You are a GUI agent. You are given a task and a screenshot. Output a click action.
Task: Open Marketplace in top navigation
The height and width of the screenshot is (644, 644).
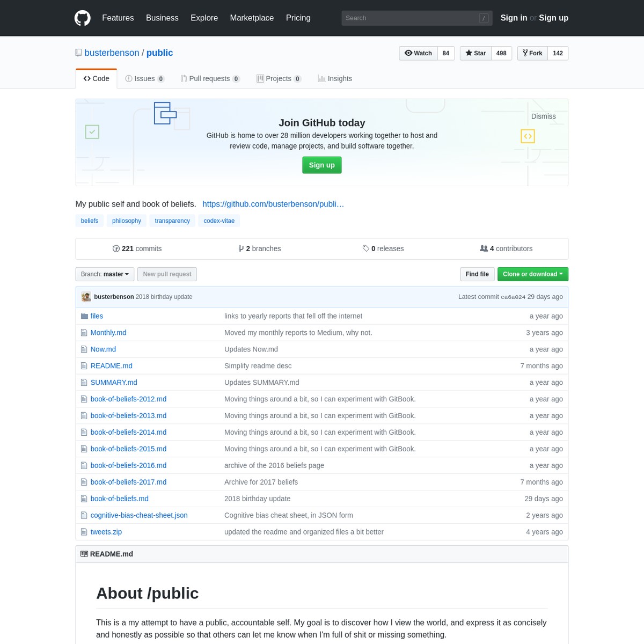(252, 18)
